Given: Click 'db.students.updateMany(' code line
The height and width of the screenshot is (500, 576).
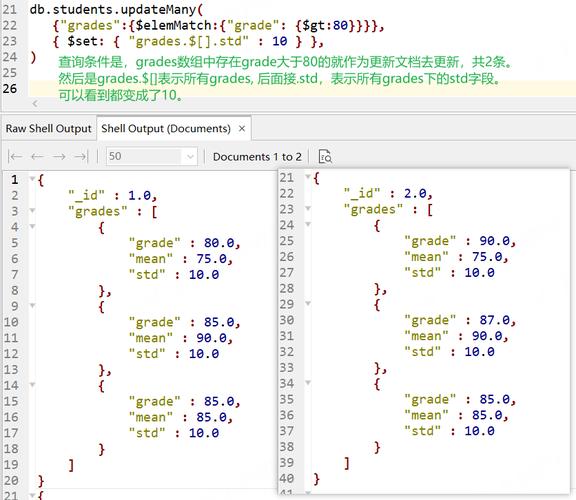Looking at the screenshot, I should click(116, 9).
